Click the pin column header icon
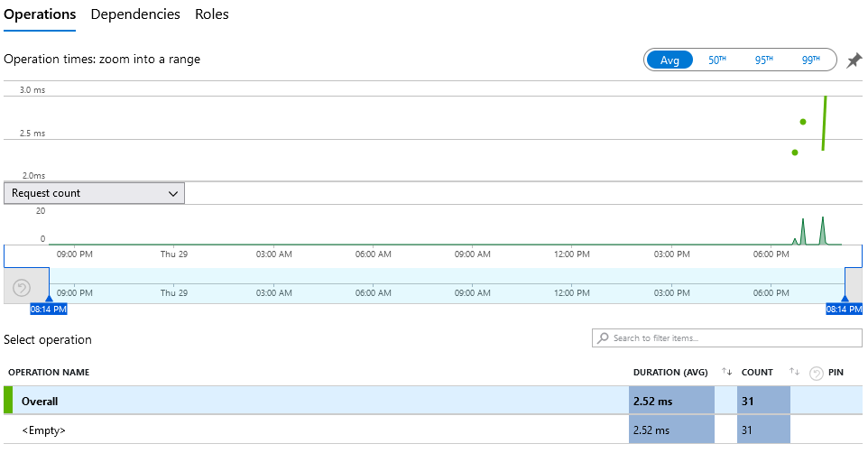This screenshot has width=868, height=453. tap(817, 373)
